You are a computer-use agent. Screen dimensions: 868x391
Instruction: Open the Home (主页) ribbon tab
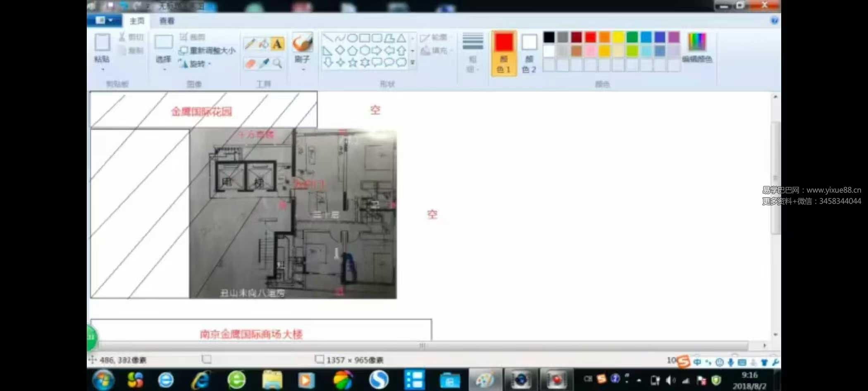point(137,21)
